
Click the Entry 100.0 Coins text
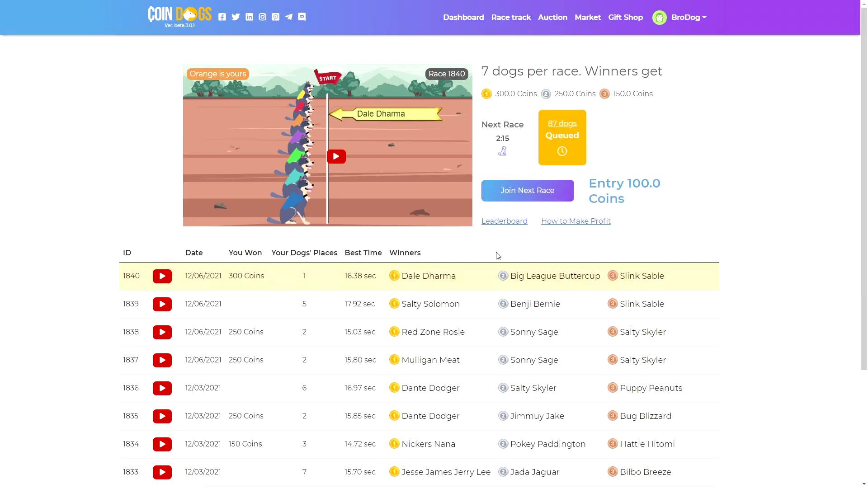click(624, 191)
